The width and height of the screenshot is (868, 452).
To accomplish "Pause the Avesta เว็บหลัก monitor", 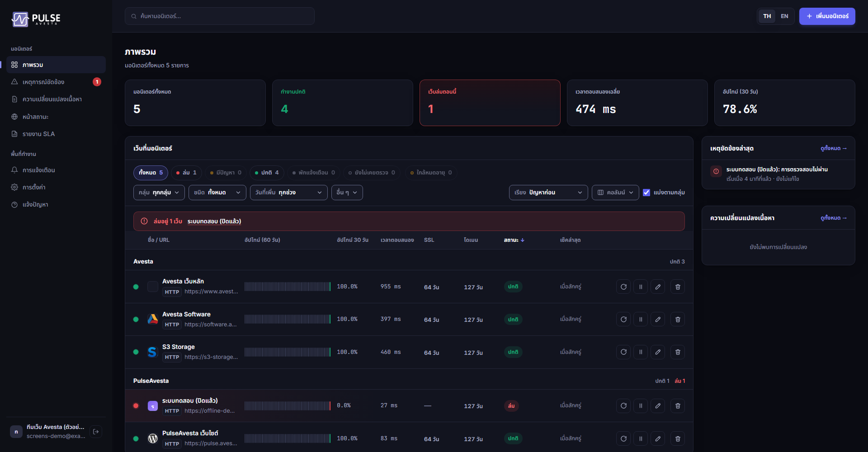I will (x=641, y=287).
